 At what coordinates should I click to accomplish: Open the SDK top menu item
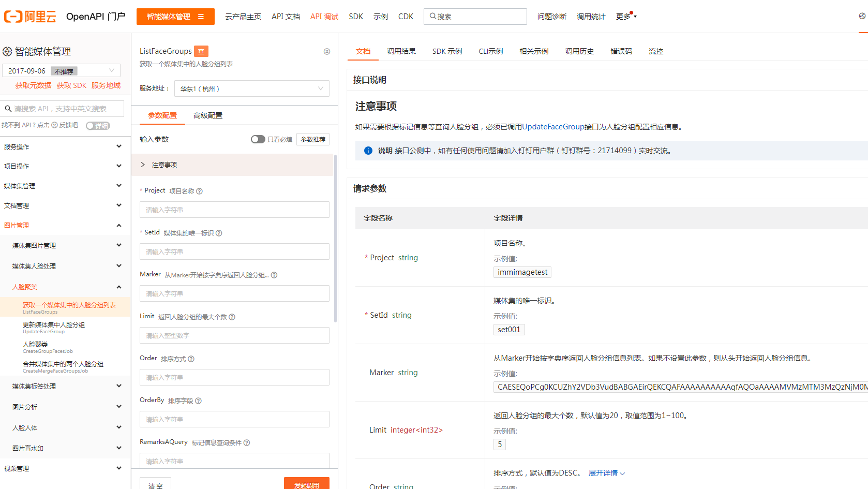point(356,17)
